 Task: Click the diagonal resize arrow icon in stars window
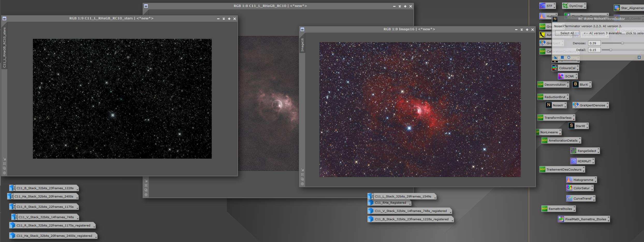[4, 159]
